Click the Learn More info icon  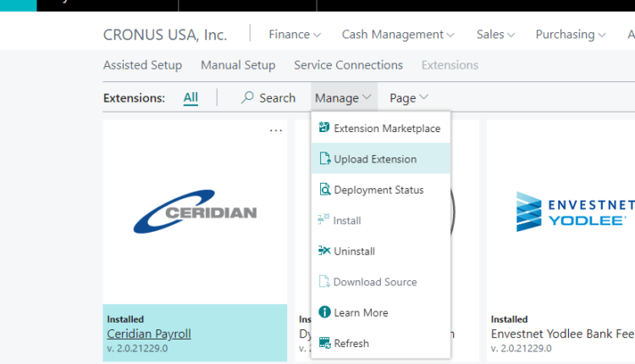coord(323,312)
